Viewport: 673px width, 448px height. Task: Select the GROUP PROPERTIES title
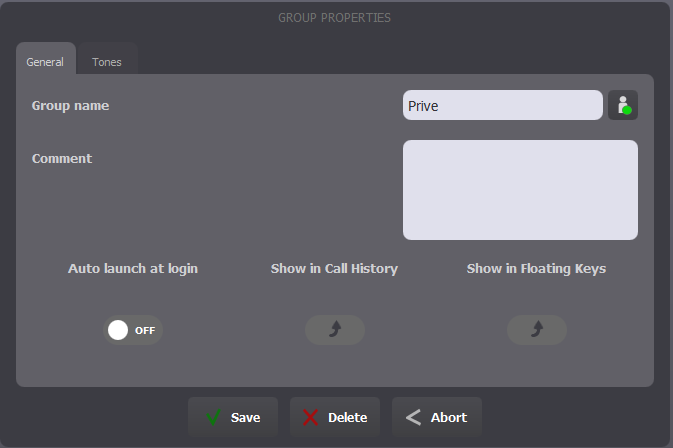click(334, 18)
